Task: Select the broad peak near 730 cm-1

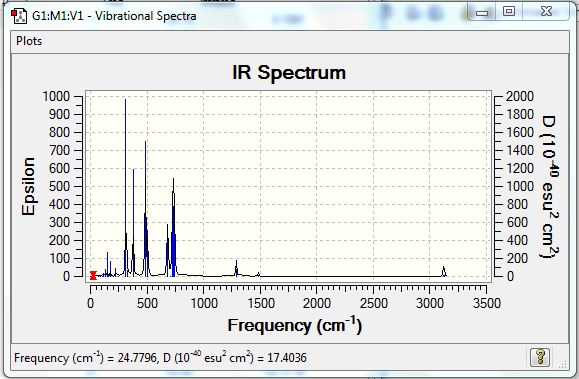Action: (x=173, y=227)
